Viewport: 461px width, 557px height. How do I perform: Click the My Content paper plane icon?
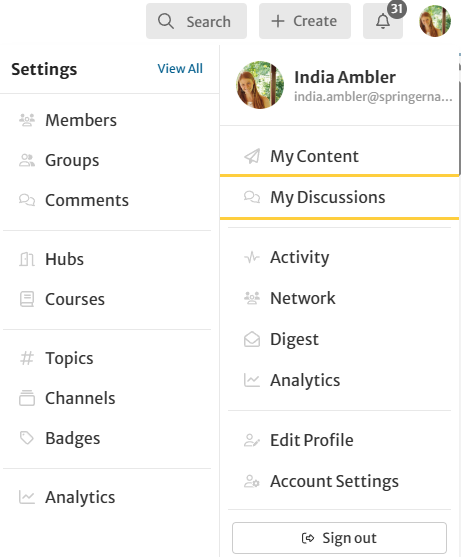[252, 156]
